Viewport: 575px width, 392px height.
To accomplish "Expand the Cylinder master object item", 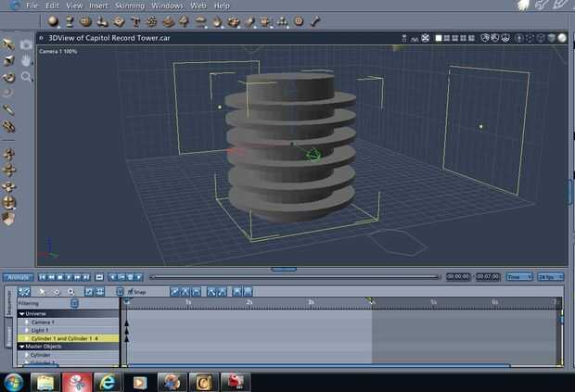I will coord(27,355).
